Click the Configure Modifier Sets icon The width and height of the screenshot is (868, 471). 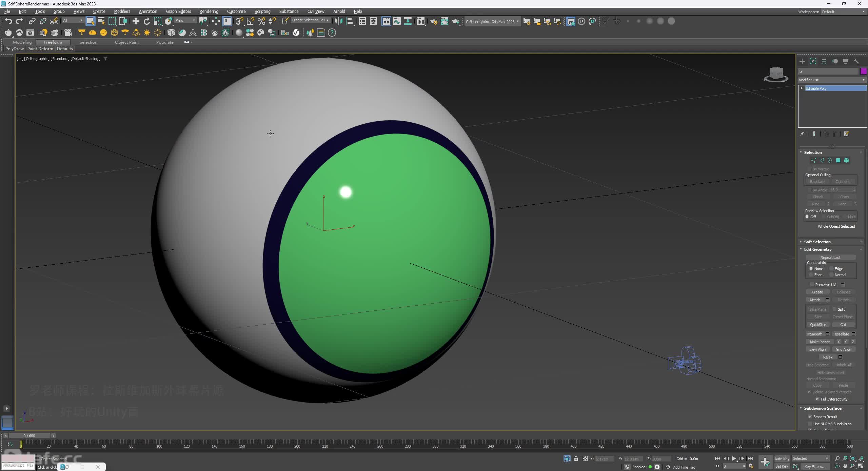[846, 134]
